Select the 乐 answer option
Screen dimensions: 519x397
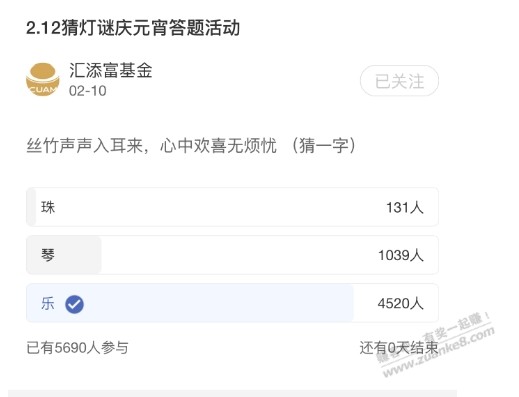[232, 303]
